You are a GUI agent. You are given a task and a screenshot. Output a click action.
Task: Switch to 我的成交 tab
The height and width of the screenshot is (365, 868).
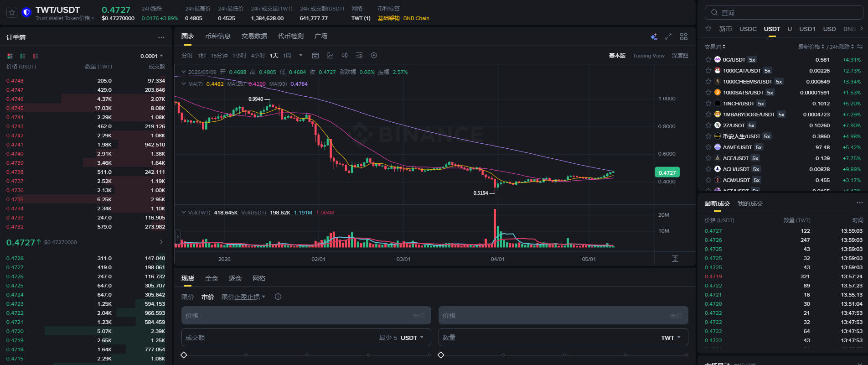click(750, 203)
